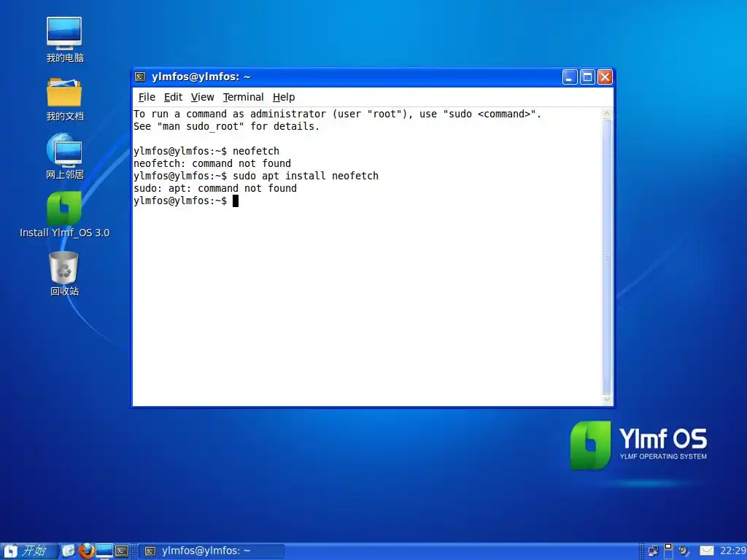Click the 22:29 clock

tap(733, 551)
